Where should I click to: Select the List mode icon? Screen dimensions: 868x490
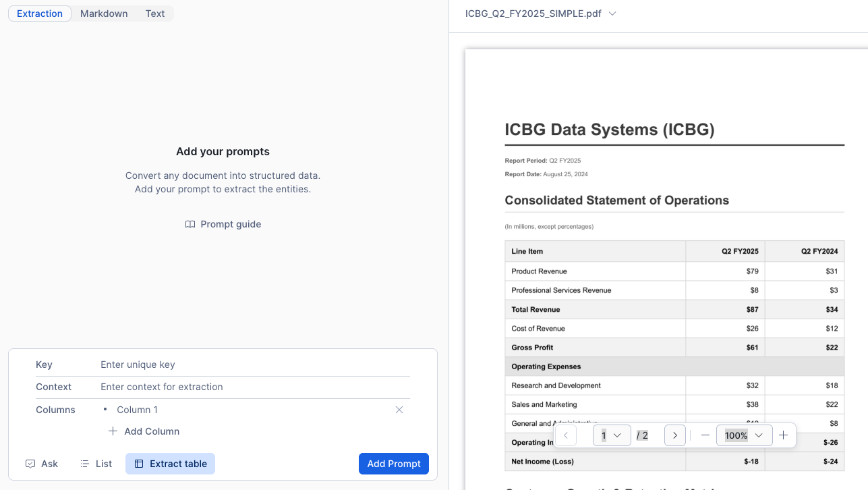[x=85, y=464]
